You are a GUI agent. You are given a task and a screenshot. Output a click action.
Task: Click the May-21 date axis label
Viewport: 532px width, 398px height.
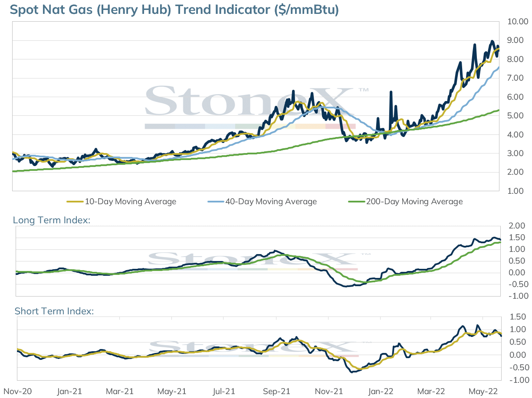point(172,391)
